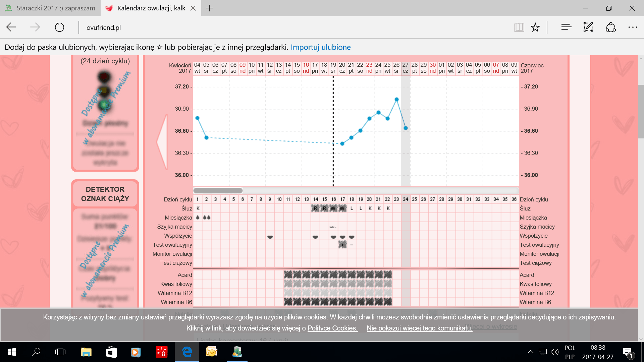Image resolution: width=644 pixels, height=362 pixels.
Task: Show hidden system tray icons chevron
Action: coord(530,352)
